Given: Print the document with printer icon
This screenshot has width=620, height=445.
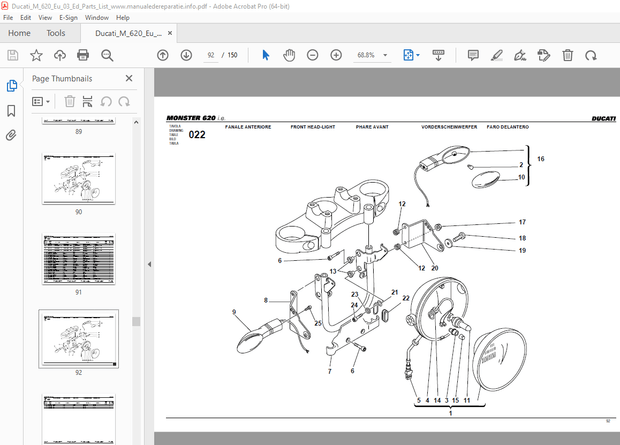Looking at the screenshot, I should (x=83, y=55).
